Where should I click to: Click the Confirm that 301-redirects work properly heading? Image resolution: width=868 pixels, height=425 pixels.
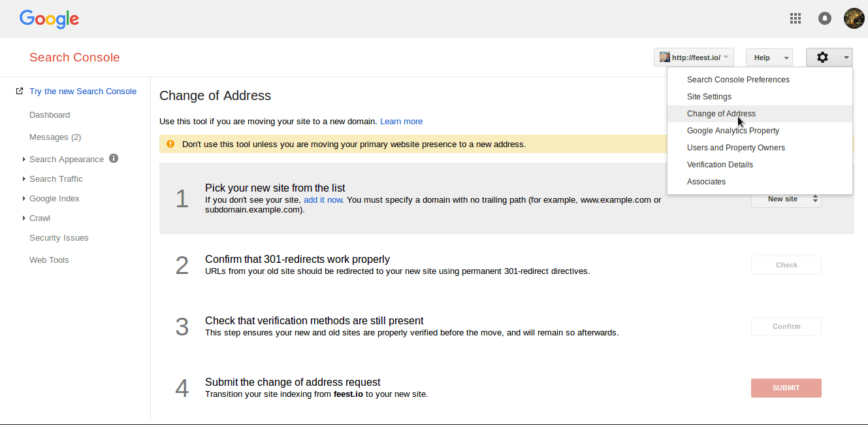297,259
